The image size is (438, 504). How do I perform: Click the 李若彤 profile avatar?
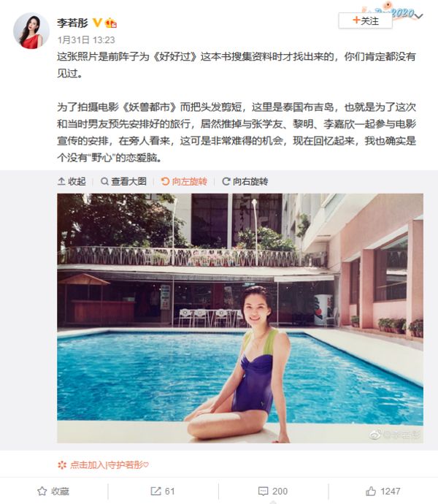point(31,31)
